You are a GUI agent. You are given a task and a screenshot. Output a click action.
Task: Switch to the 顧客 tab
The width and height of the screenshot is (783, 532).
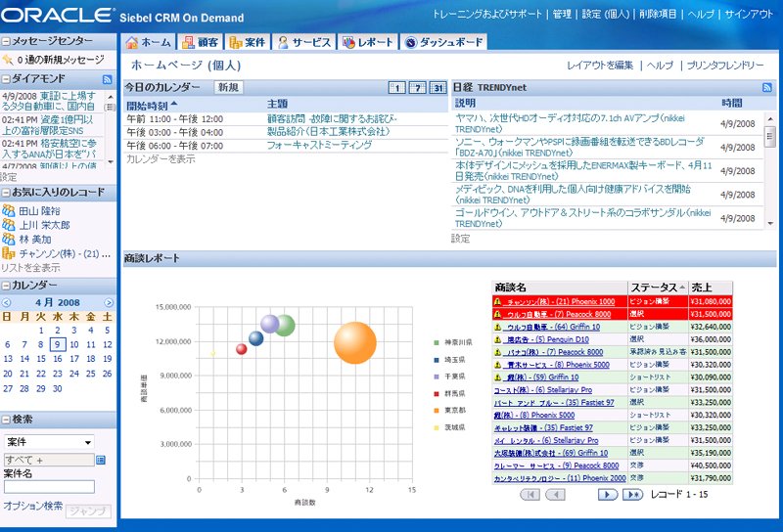tap(200, 42)
